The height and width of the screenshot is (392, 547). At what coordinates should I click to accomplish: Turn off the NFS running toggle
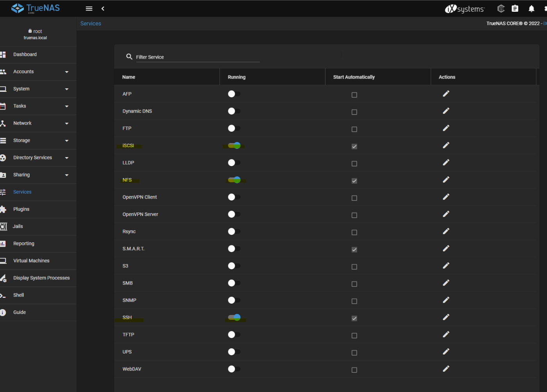(234, 180)
